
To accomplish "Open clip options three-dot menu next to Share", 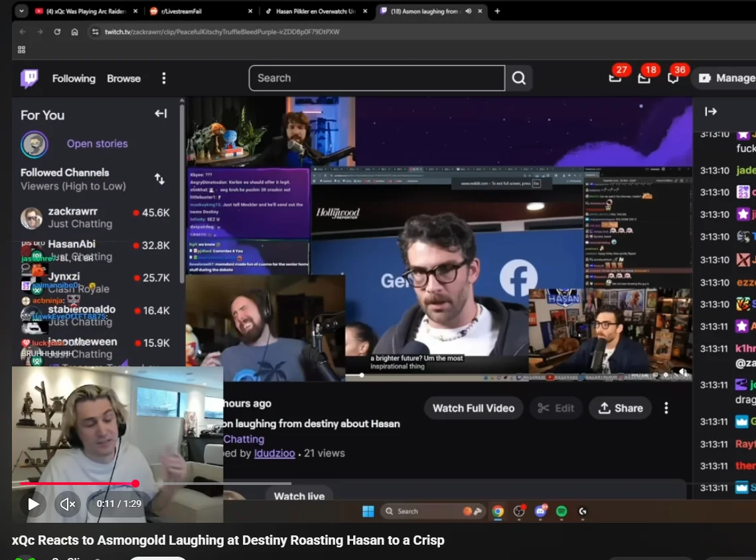I will (666, 408).
